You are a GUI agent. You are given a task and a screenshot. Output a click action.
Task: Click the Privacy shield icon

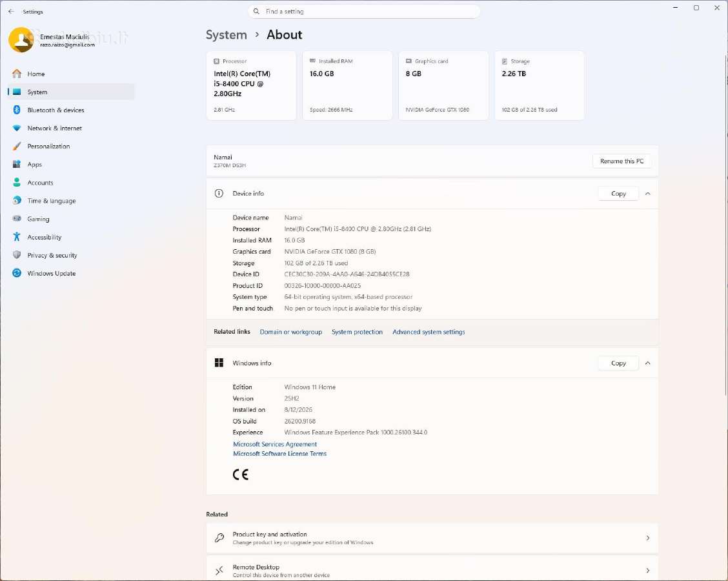pyautogui.click(x=17, y=254)
